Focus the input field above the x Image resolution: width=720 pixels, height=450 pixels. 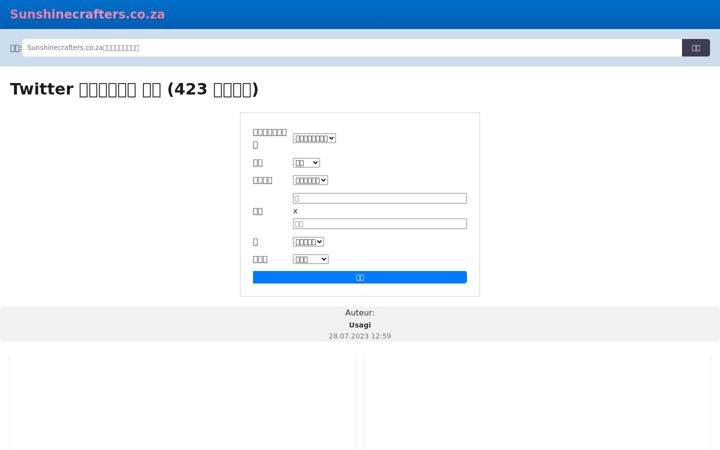380,198
